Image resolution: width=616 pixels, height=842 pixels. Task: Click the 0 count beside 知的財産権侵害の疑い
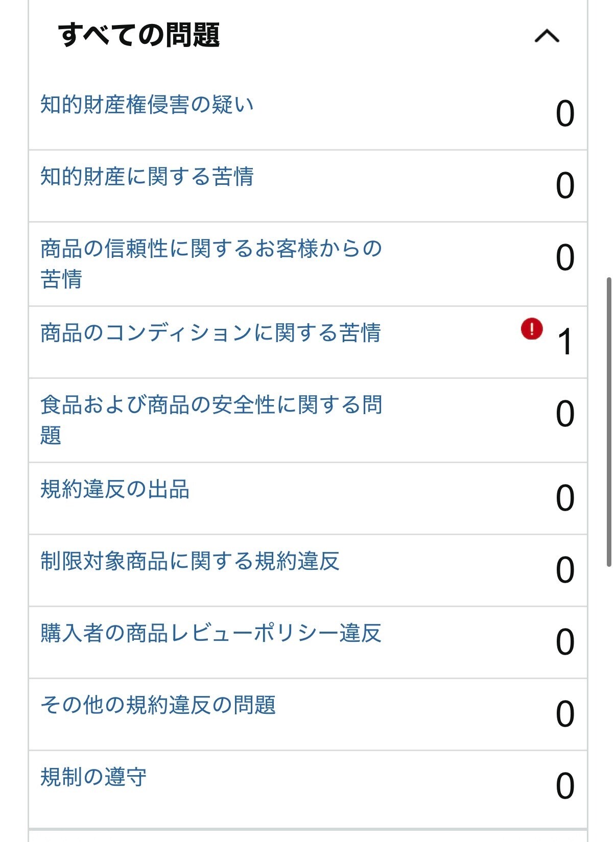coord(565,114)
